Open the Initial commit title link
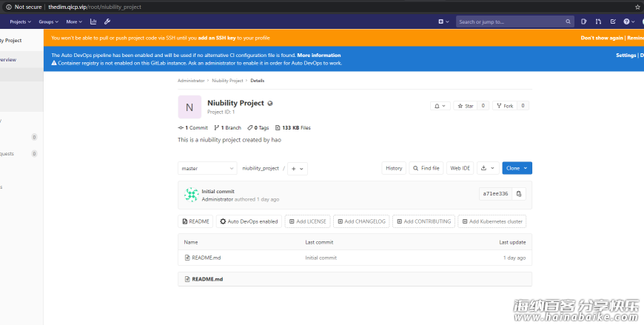This screenshot has height=325, width=644. (218, 192)
